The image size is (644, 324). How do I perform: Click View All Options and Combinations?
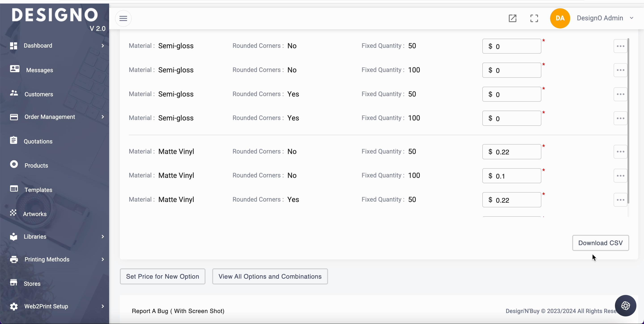[270, 276]
